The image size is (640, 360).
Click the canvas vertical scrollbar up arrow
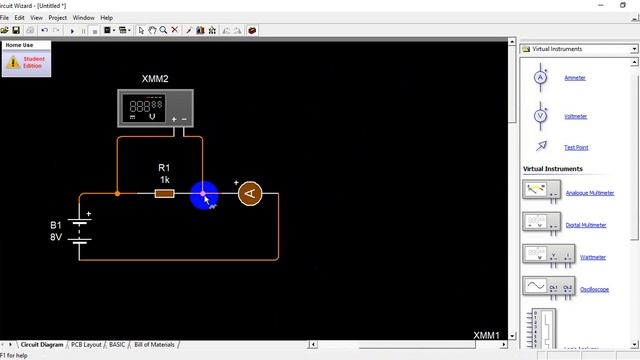(512, 42)
